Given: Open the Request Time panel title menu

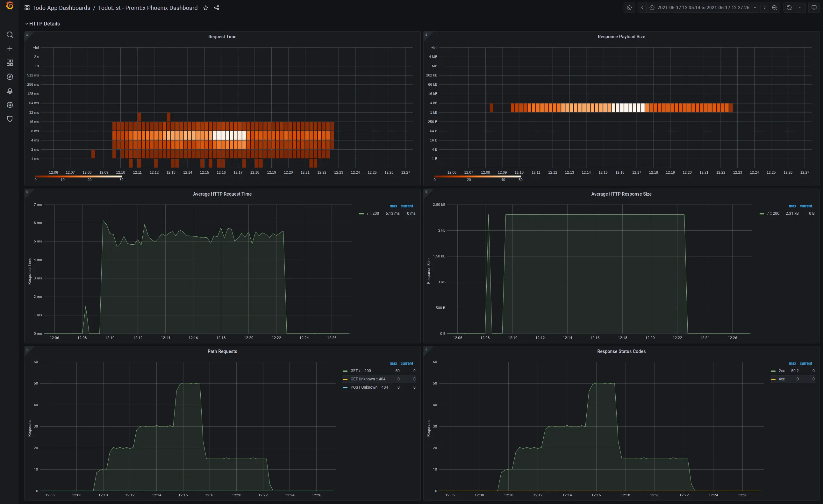Looking at the screenshot, I should pos(222,37).
